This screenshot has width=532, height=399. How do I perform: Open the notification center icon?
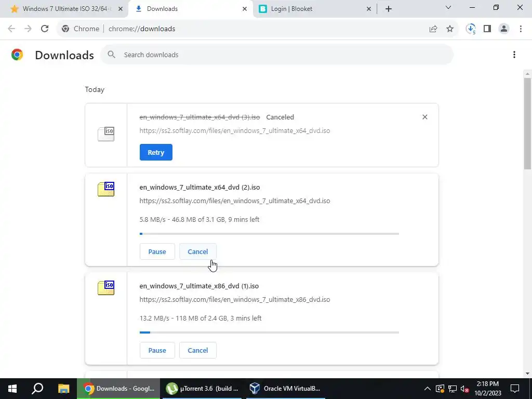point(515,389)
